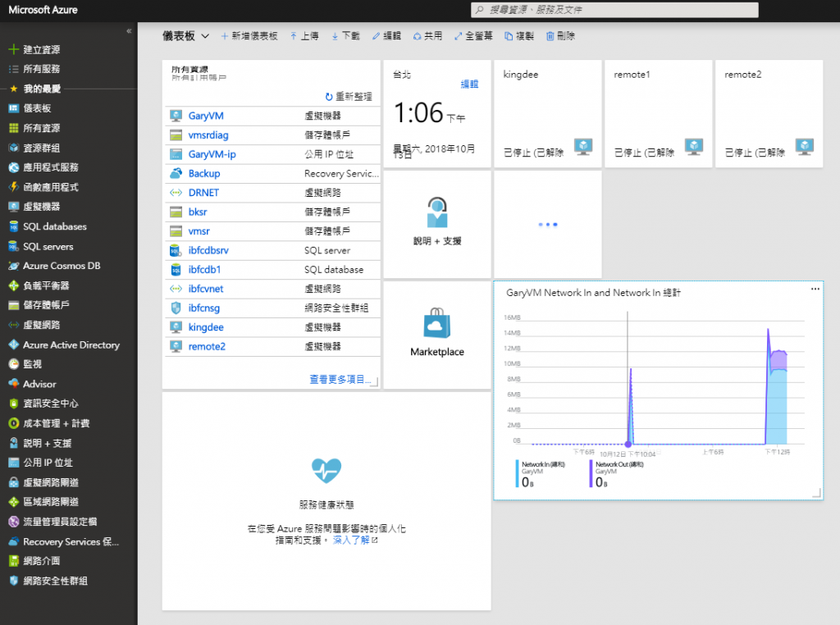Click the search resources input field
The image size is (840, 625).
(614, 10)
